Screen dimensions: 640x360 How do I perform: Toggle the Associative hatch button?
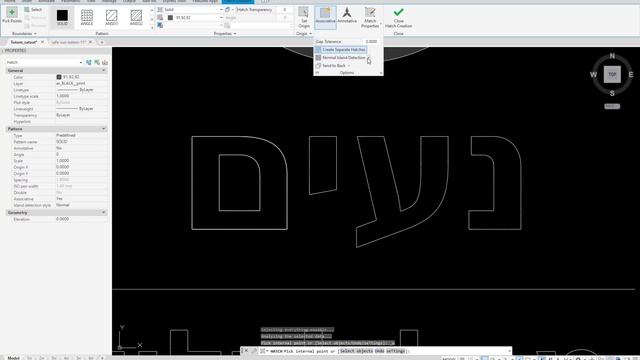325,17
